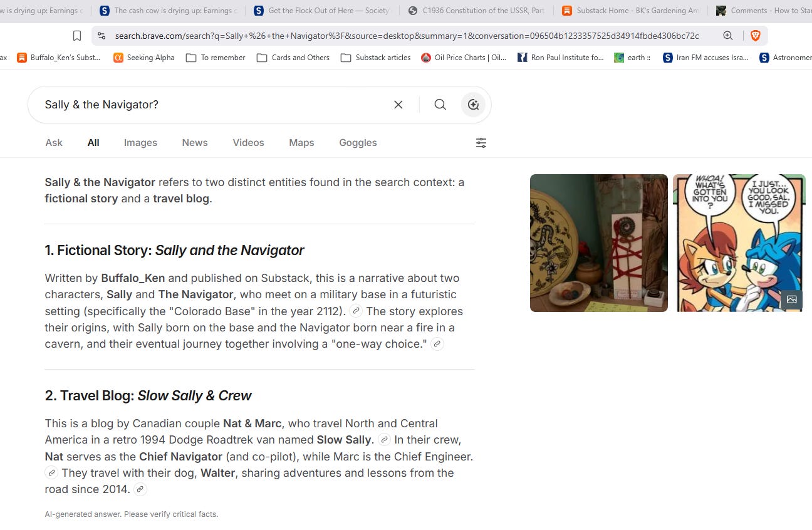Open the Ron Paul Institute bookmark
Viewport: 812px width, 530px height.
pyautogui.click(x=561, y=58)
